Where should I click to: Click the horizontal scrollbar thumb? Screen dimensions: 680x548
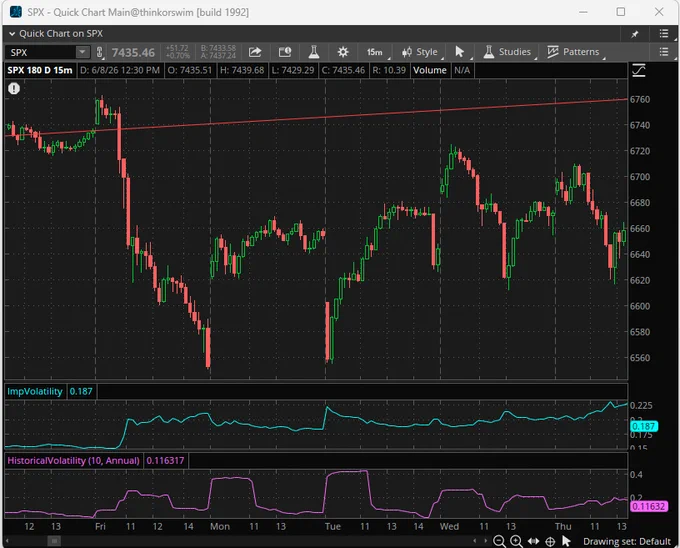tap(54, 541)
